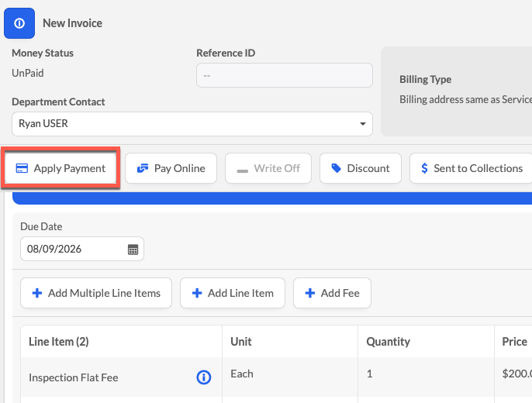This screenshot has height=403, width=532.
Task: Click the Discount button
Action: tap(361, 168)
